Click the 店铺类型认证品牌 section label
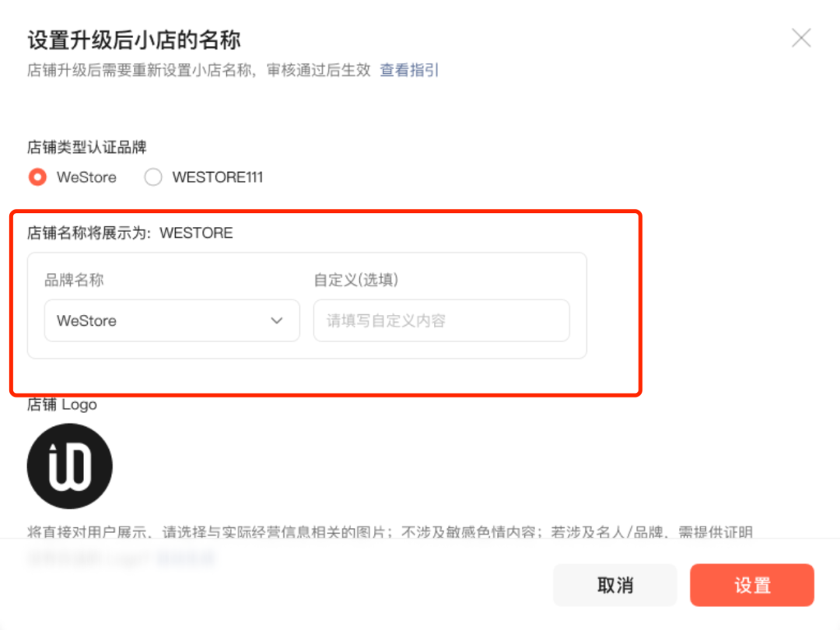Viewport: 840px width, 630px height. [86, 147]
